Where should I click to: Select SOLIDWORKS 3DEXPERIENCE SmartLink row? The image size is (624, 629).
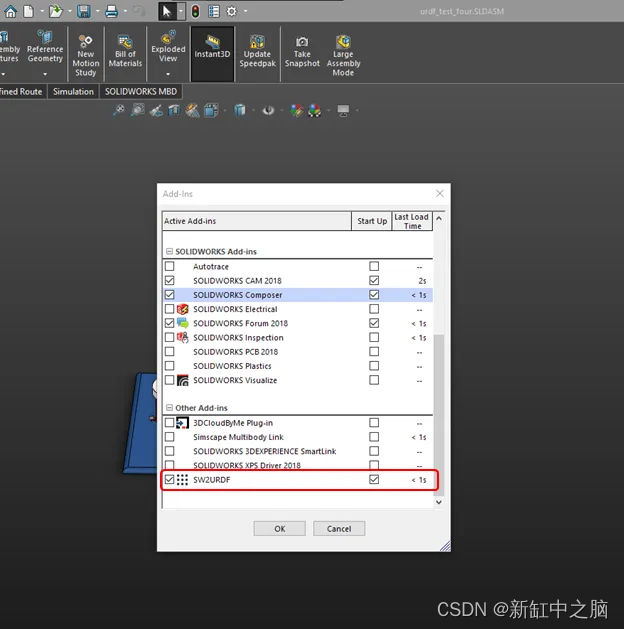(x=298, y=451)
